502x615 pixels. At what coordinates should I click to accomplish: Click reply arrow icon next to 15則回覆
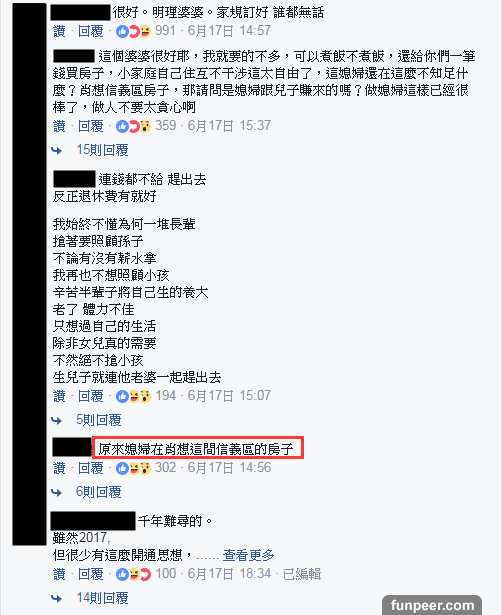click(57, 150)
